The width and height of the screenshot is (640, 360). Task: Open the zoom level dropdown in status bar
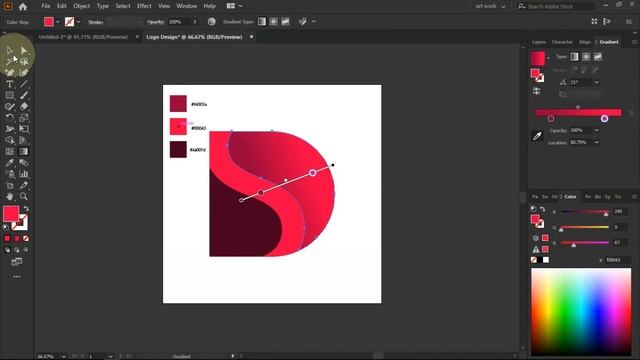click(x=64, y=356)
